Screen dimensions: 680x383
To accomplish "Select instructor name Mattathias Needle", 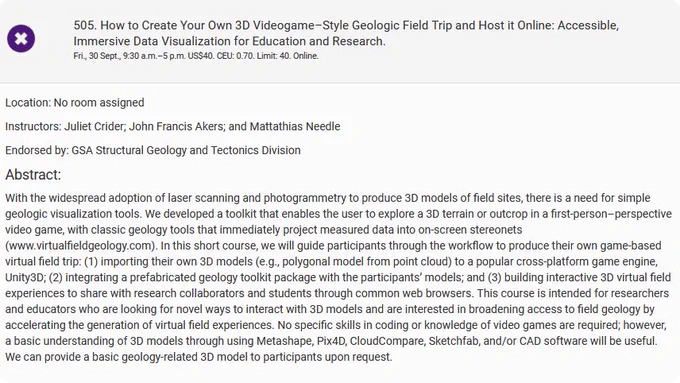I will coord(295,127).
